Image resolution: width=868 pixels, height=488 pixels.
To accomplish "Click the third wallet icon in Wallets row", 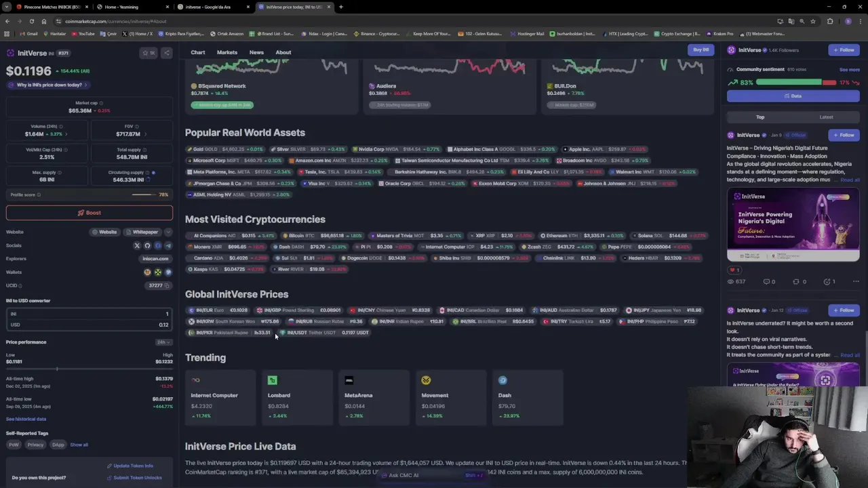I will [168, 272].
